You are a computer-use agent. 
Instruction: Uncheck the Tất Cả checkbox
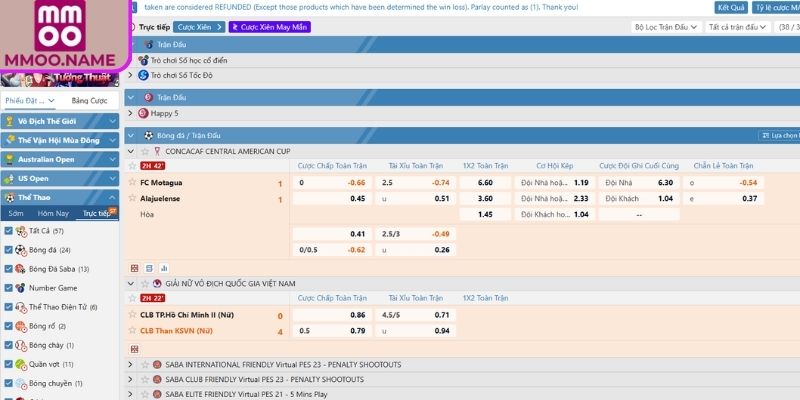click(x=9, y=231)
